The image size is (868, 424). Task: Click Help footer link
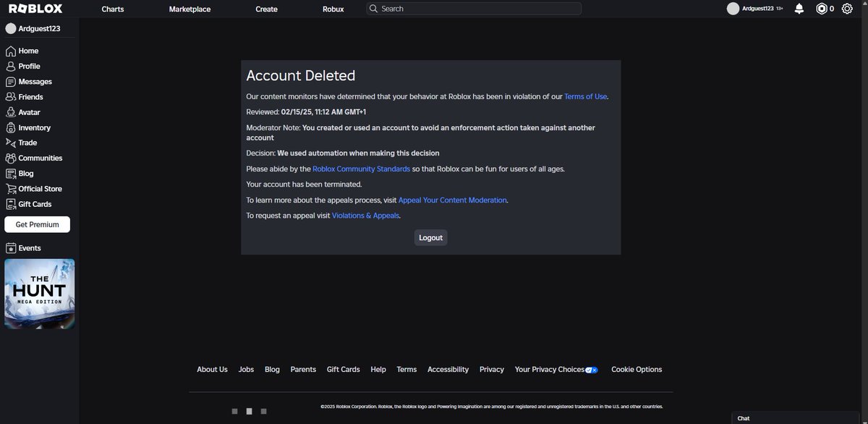pos(378,370)
